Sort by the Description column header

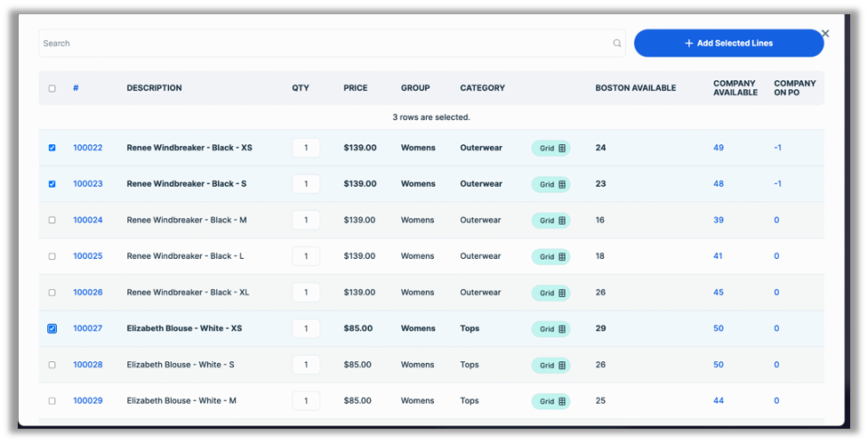(154, 88)
